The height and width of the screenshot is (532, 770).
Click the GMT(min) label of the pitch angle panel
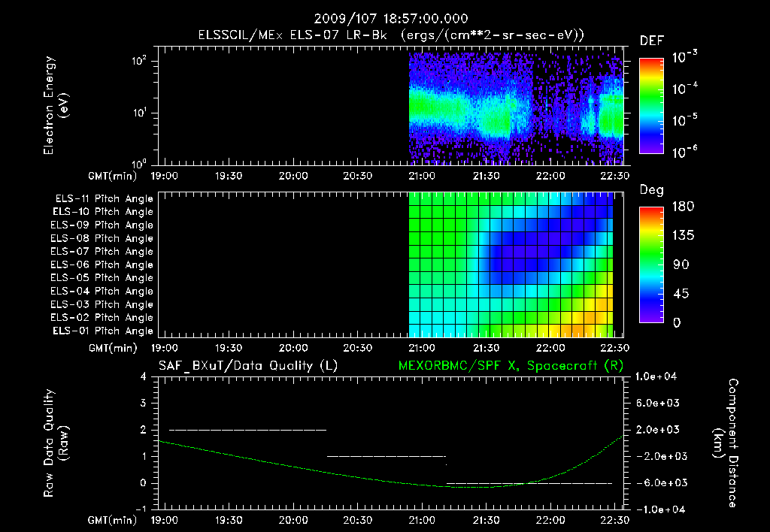click(x=113, y=348)
